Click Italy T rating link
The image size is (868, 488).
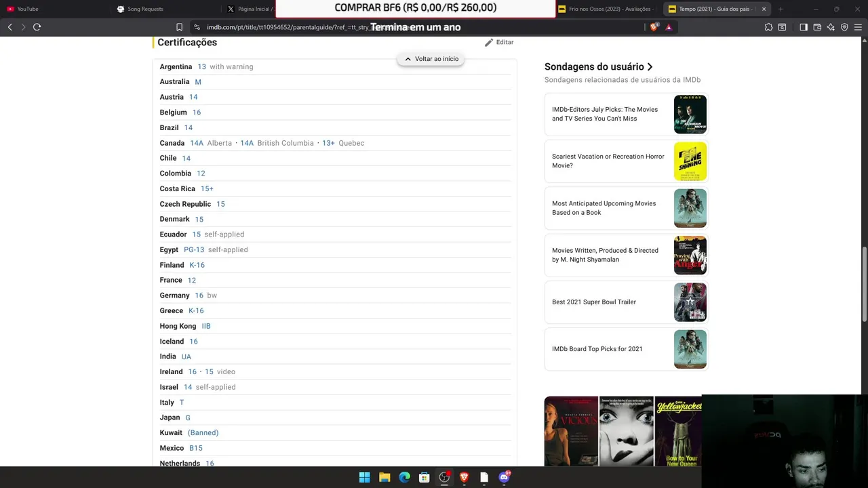coord(181,403)
